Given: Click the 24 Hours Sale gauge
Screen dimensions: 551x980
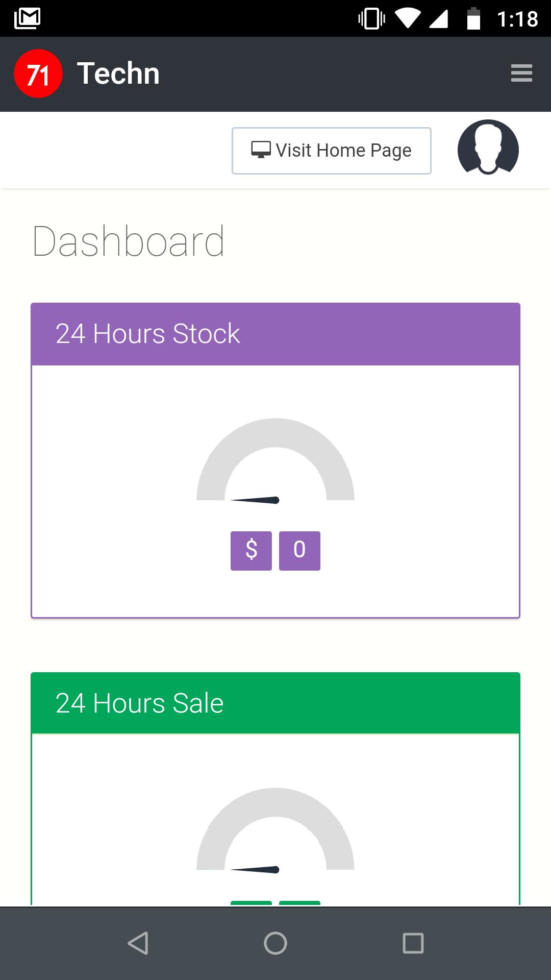Looking at the screenshot, I should [275, 830].
